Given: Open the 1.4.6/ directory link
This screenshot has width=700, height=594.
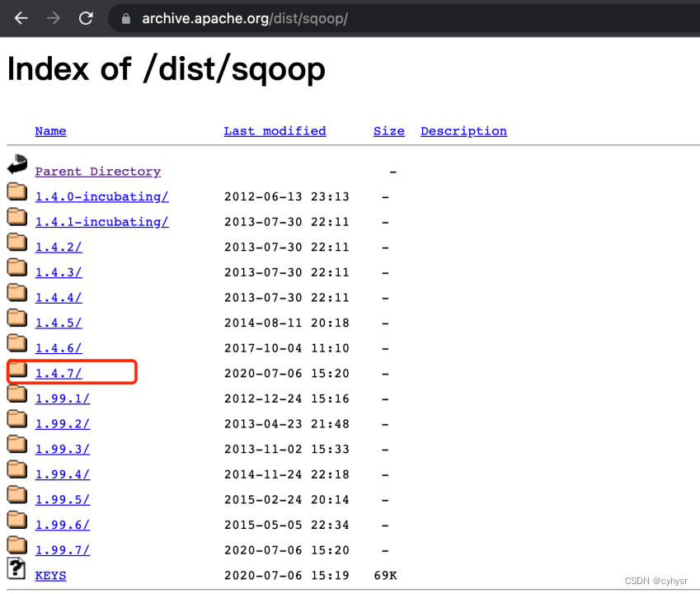Looking at the screenshot, I should tap(59, 348).
